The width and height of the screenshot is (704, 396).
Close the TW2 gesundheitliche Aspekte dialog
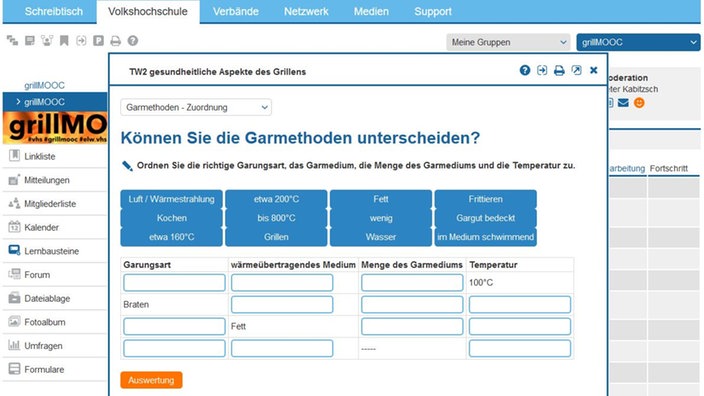click(594, 70)
